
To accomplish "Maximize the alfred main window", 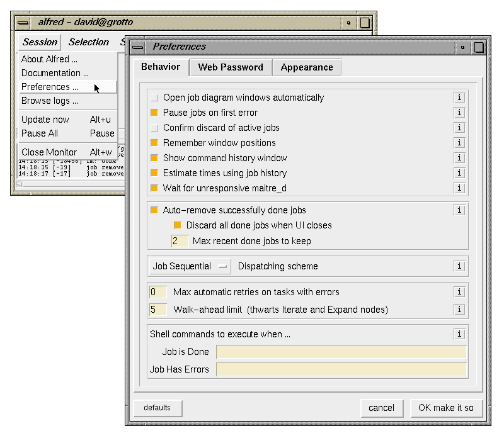I will pos(365,23).
